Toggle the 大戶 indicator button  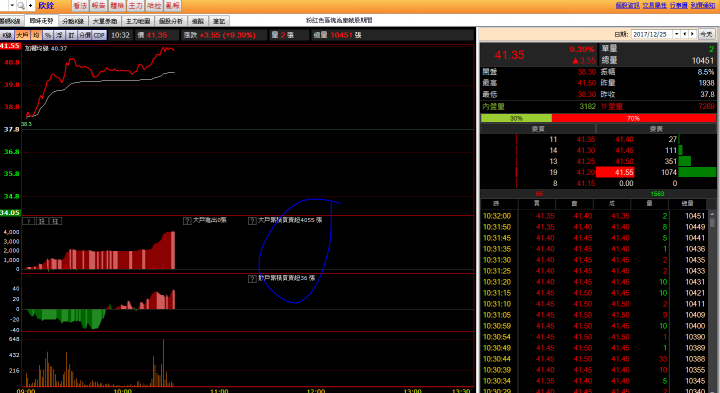[22, 35]
